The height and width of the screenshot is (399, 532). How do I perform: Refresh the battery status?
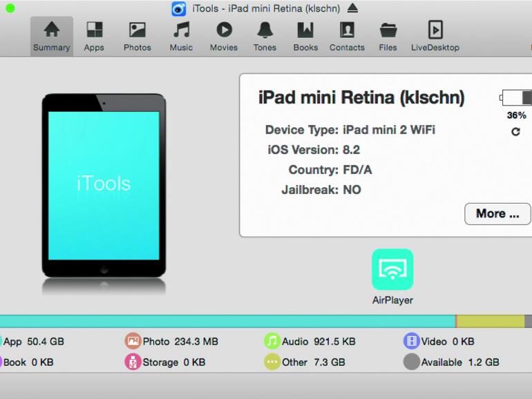tap(515, 132)
